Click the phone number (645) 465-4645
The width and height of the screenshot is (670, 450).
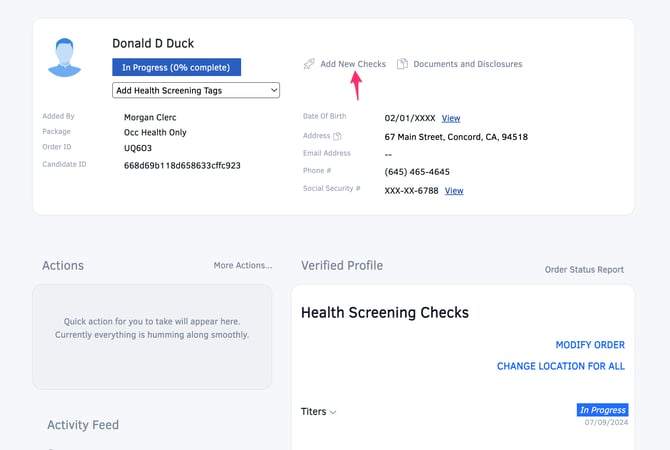coord(417,172)
